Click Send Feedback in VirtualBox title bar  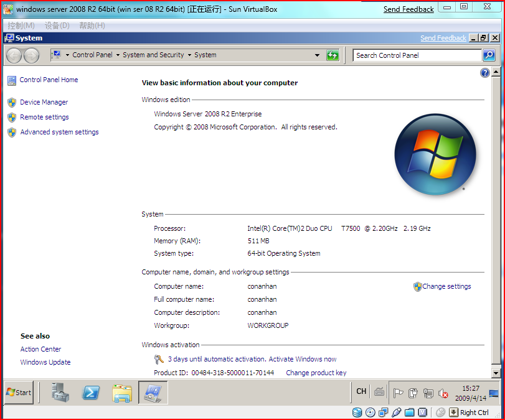(408, 9)
